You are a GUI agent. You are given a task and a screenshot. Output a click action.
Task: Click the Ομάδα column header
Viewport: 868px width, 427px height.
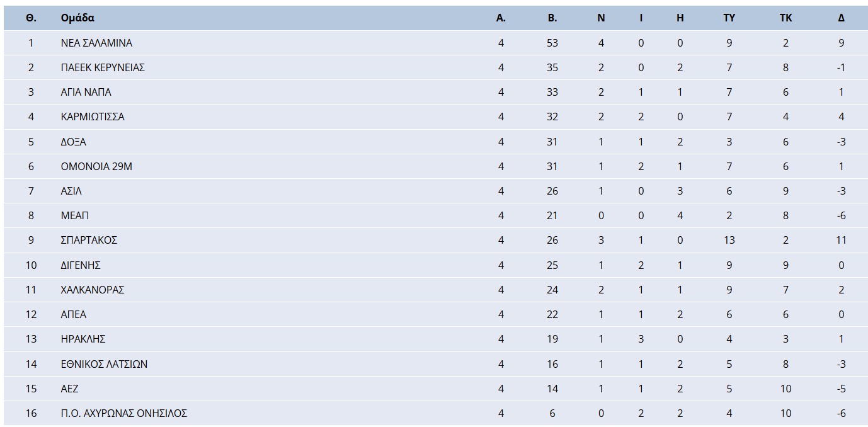point(77,18)
